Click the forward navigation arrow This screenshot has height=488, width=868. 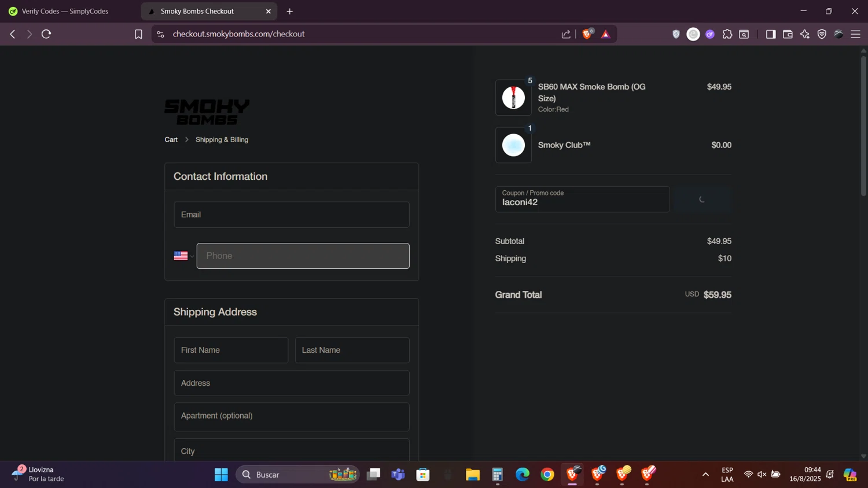click(x=29, y=34)
